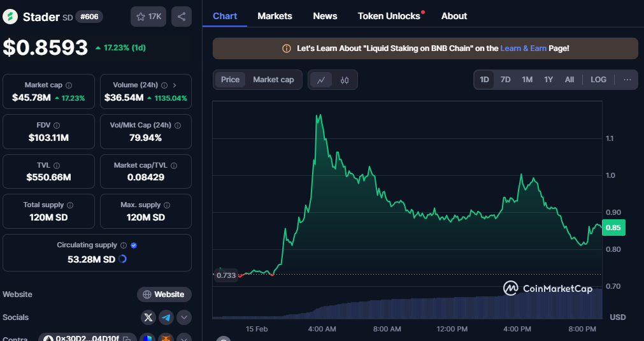Expand Volume (24h) details arrow
This screenshot has width=644, height=341.
[175, 85]
